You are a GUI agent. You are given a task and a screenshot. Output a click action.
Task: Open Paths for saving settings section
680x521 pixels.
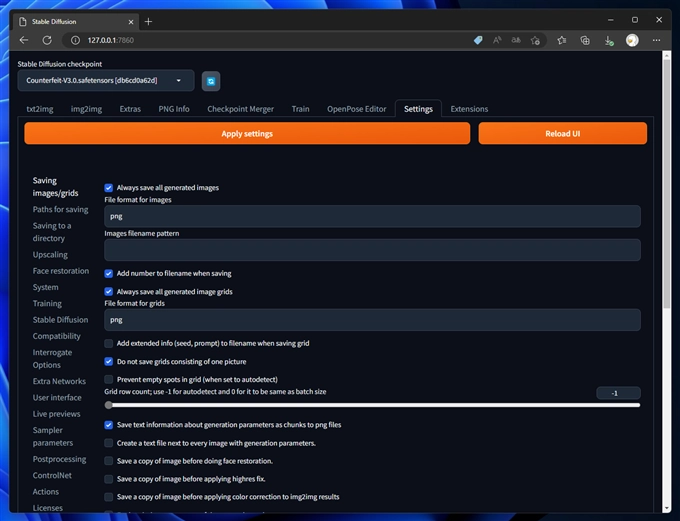click(60, 210)
